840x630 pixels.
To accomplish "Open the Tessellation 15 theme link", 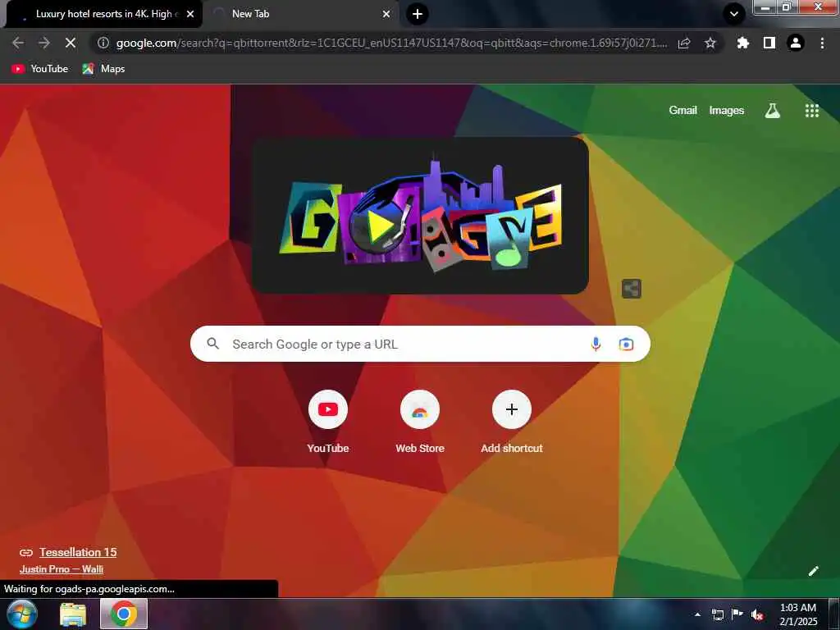I will tap(78, 552).
